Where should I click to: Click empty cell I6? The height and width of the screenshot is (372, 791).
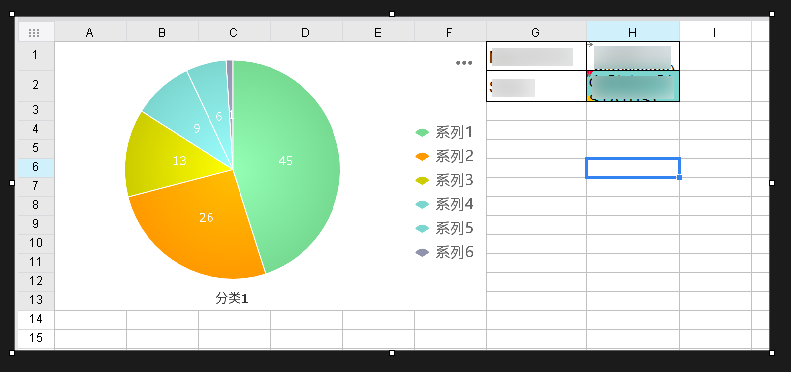[x=716, y=168]
